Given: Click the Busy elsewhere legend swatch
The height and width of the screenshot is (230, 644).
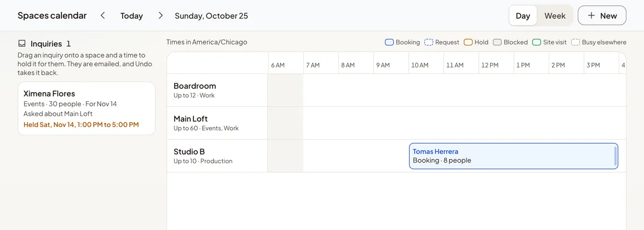Looking at the screenshot, I should pos(576,42).
